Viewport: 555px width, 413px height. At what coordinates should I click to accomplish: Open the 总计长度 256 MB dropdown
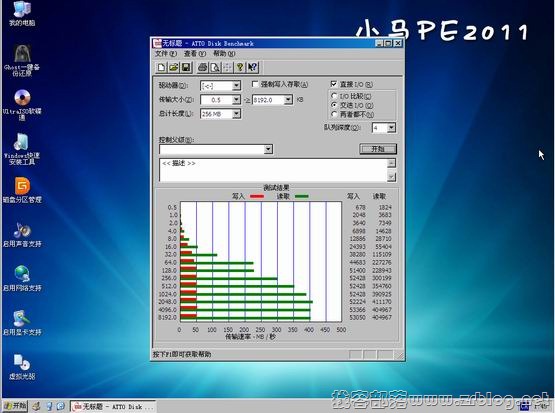pyautogui.click(x=236, y=114)
